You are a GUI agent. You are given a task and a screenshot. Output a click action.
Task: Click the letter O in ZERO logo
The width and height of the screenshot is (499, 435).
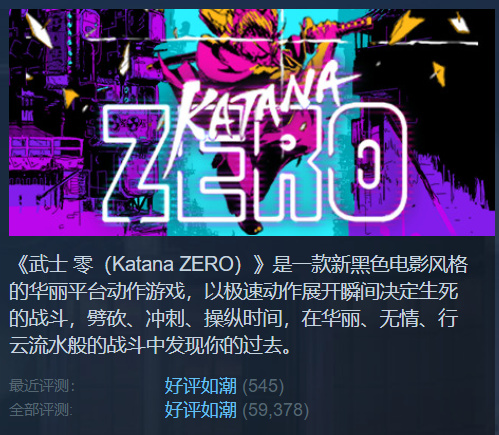coord(368,163)
